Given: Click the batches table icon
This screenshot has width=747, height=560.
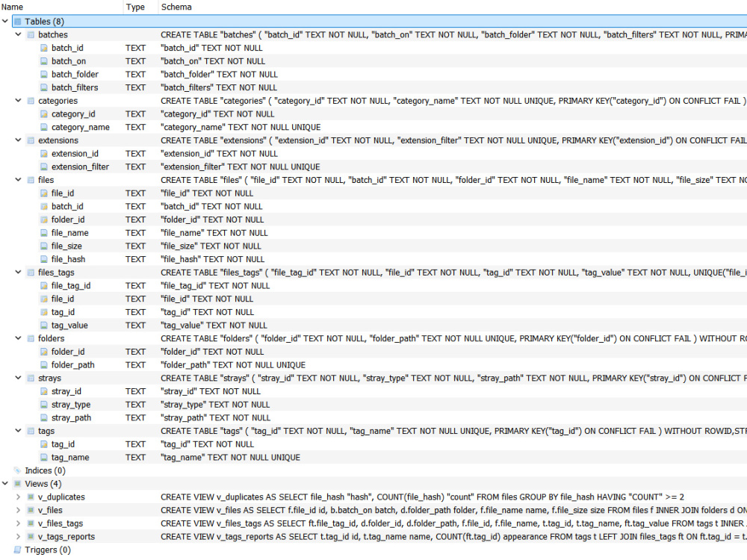Looking at the screenshot, I should coord(31,35).
